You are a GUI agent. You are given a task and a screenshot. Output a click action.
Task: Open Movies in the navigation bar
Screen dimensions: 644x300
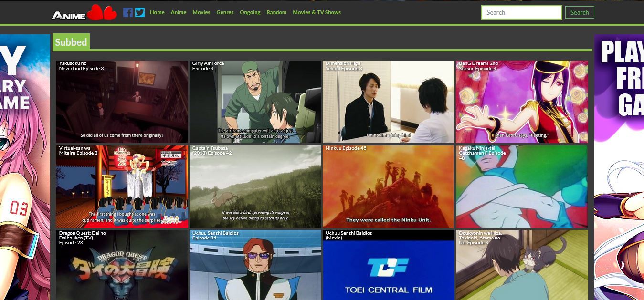pyautogui.click(x=201, y=12)
